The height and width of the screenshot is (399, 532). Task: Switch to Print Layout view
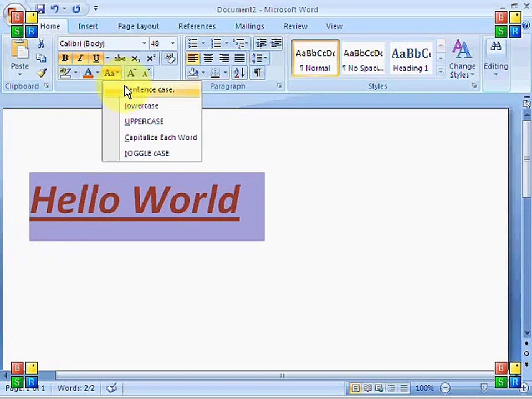pos(355,388)
